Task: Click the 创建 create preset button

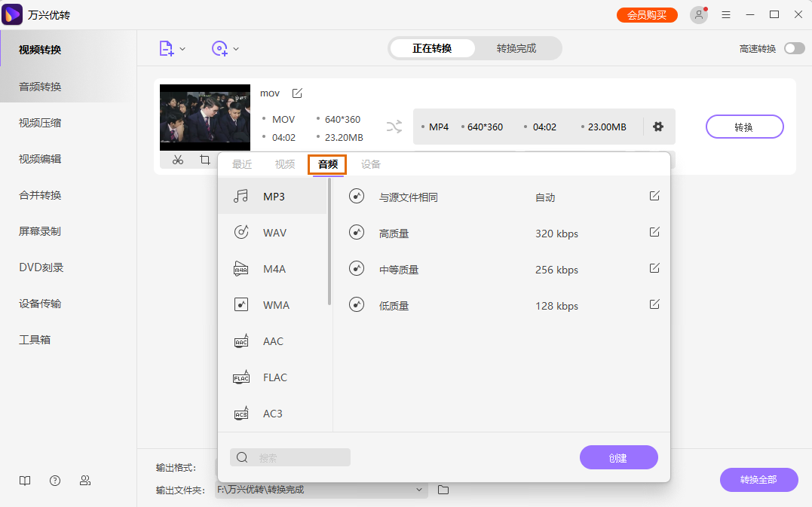Action: click(x=618, y=457)
